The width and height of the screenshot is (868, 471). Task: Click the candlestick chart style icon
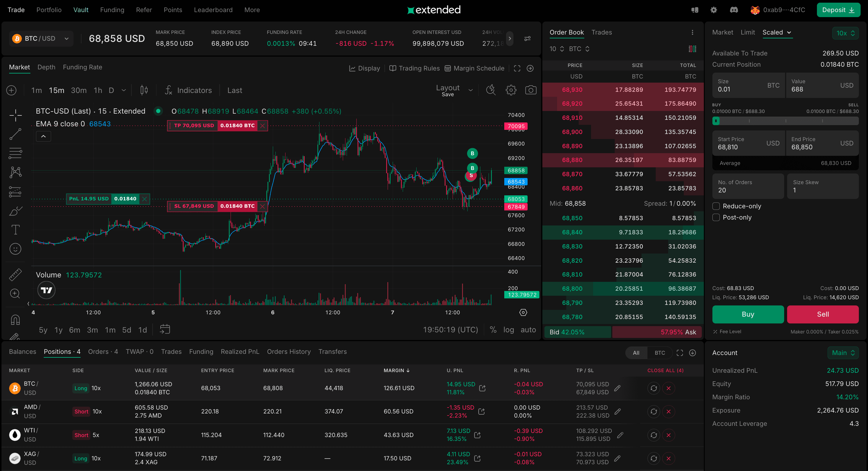pos(144,90)
